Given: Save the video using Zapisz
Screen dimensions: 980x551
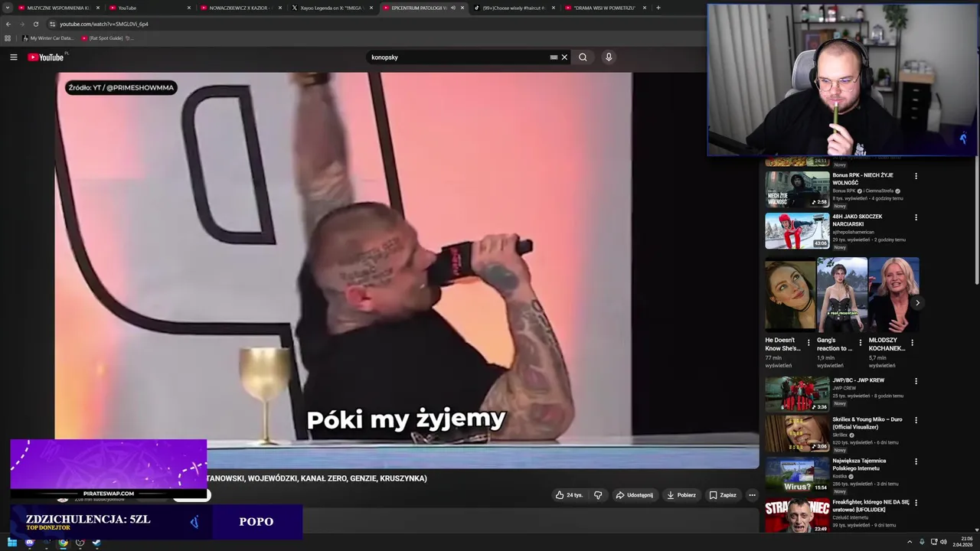Looking at the screenshot, I should tap(723, 495).
